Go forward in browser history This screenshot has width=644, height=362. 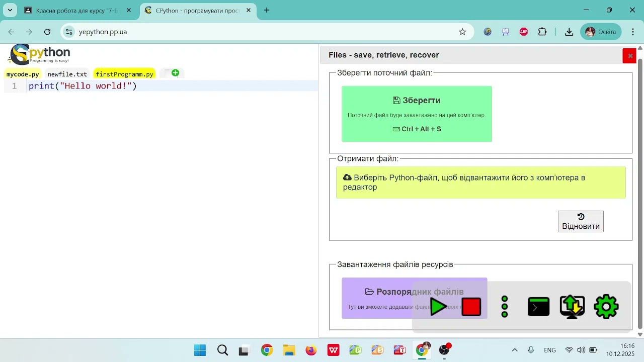pyautogui.click(x=29, y=32)
